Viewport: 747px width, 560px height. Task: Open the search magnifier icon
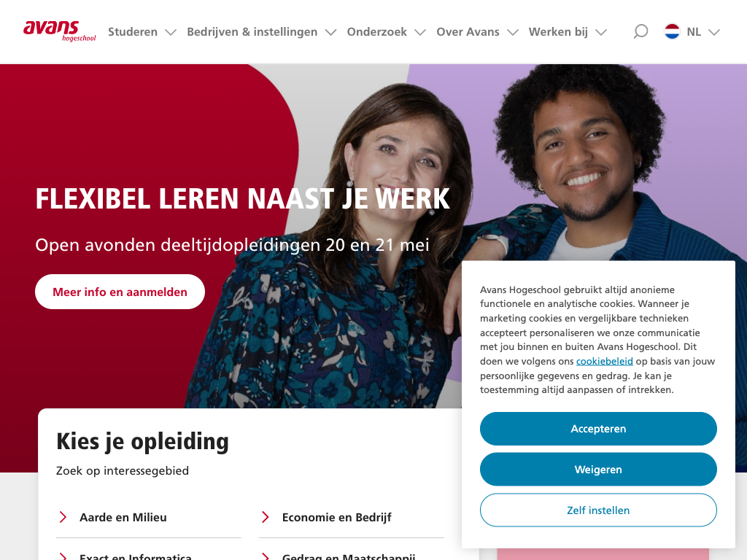tap(640, 32)
